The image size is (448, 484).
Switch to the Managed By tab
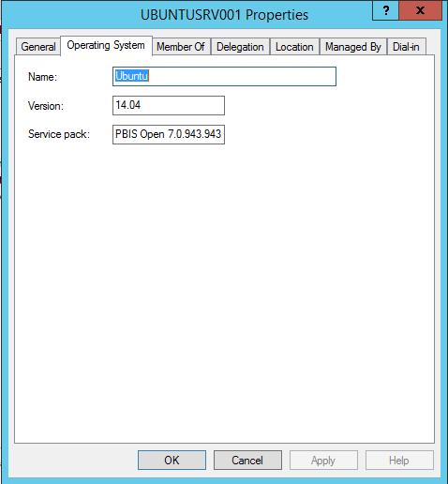(x=353, y=47)
